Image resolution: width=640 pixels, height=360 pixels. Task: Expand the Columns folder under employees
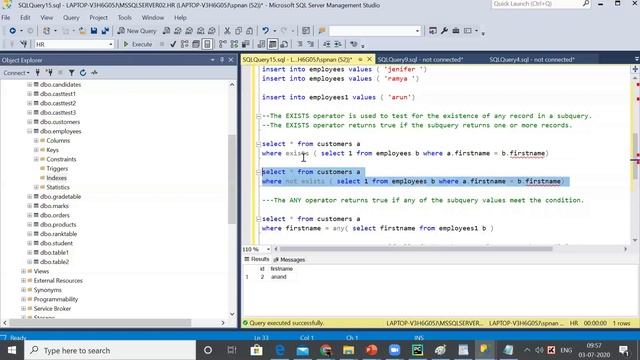(x=36, y=140)
